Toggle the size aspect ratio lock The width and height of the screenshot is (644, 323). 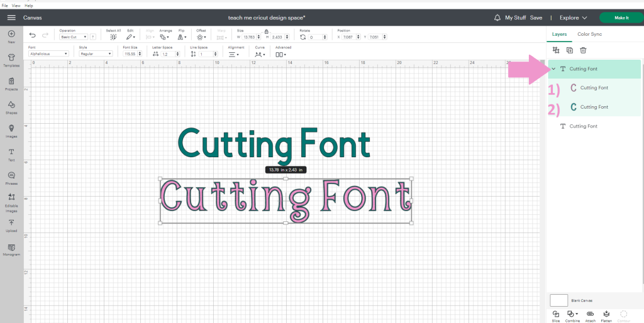(266, 31)
